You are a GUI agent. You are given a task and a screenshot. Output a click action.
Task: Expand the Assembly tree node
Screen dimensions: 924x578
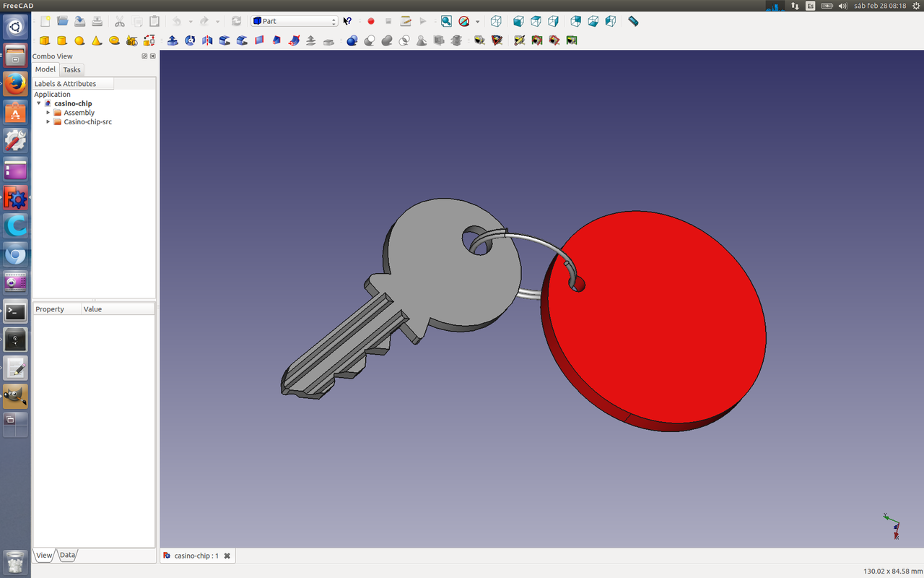(48, 113)
